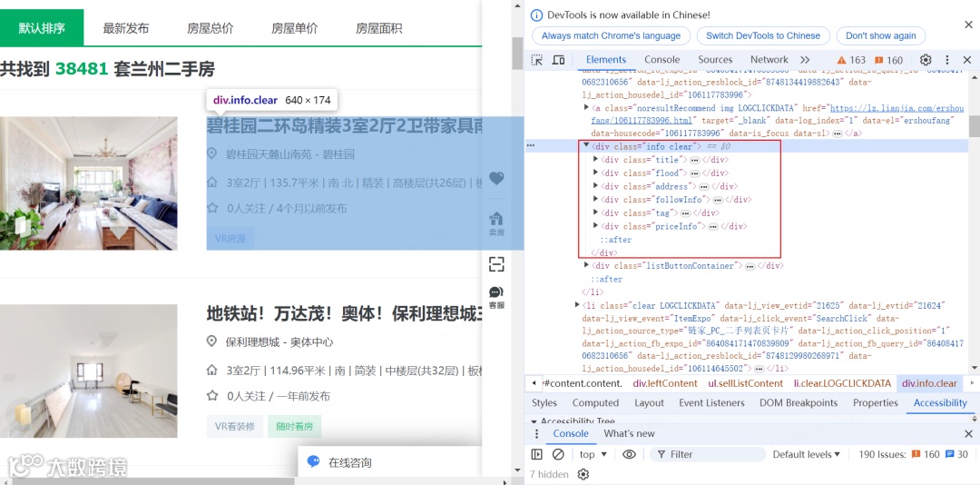Click the breadcrumb left scroll arrow
This screenshot has height=485, width=980.
pos(534,383)
